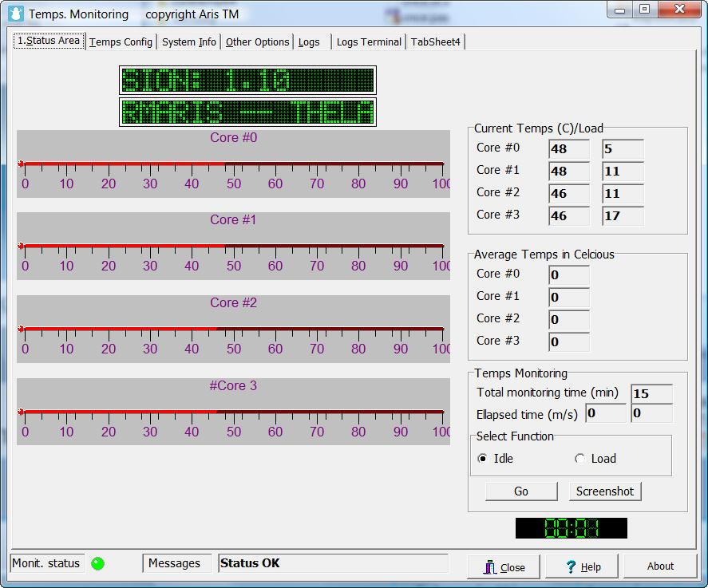Click Core #3 load value 17 field
The width and height of the screenshot is (708, 588).
tap(623, 215)
